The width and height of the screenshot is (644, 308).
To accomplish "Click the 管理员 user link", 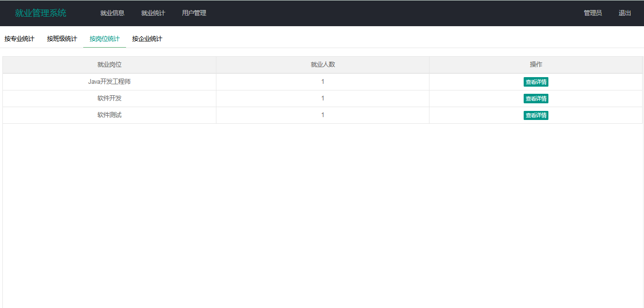I will 593,13.
